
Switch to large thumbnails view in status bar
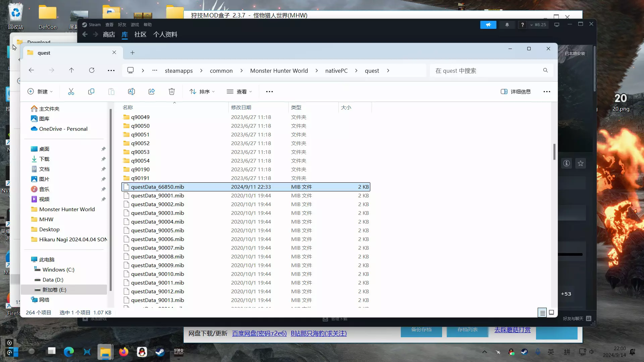(x=551, y=312)
